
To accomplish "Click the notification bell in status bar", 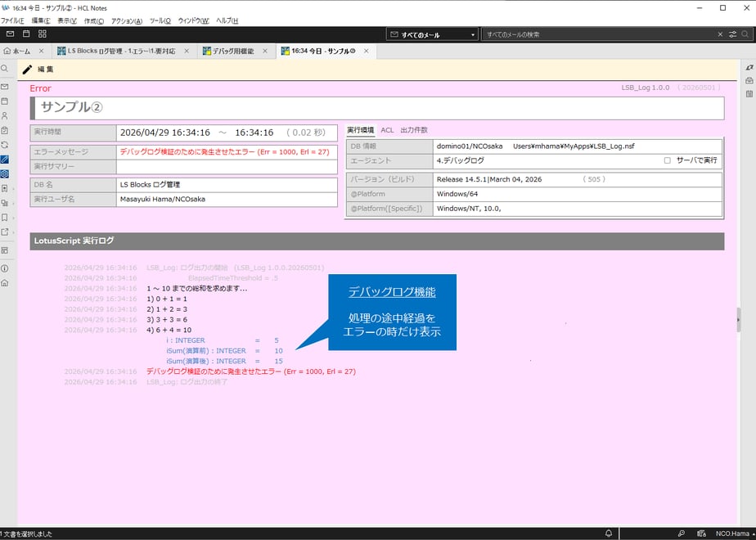I will [609, 533].
